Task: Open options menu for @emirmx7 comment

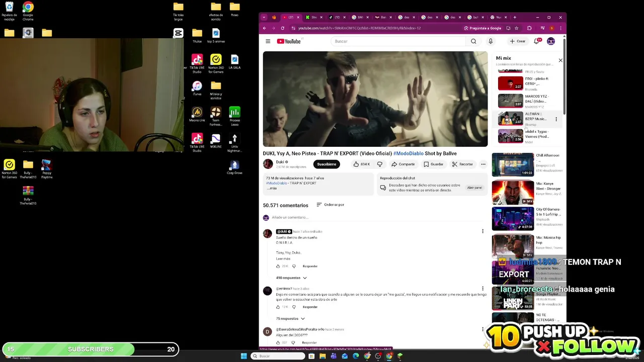Action: pos(482,289)
